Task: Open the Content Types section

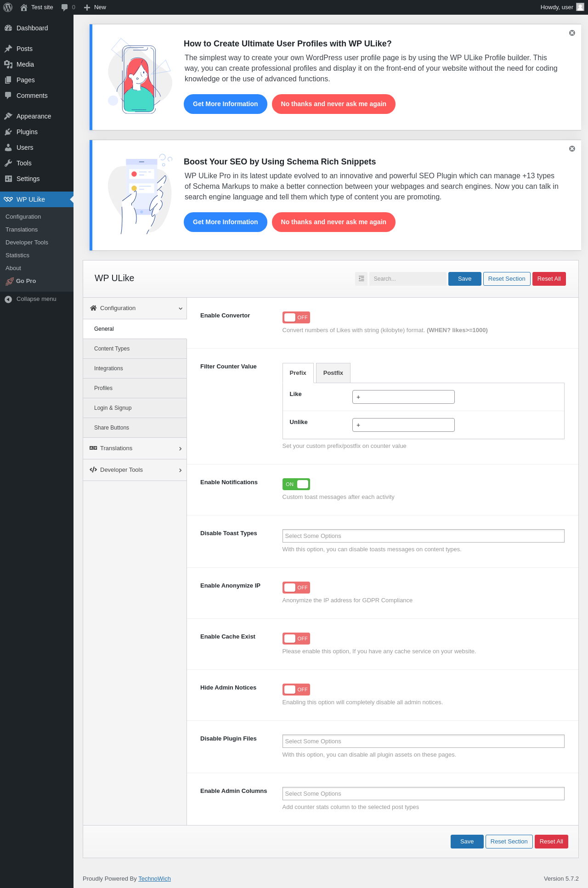Action: tap(135, 349)
